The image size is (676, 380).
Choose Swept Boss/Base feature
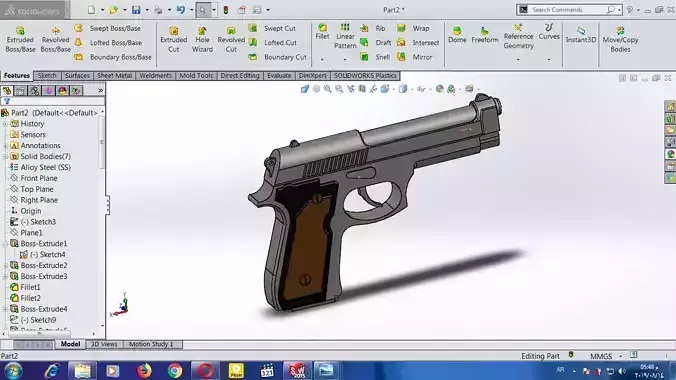click(x=108, y=28)
